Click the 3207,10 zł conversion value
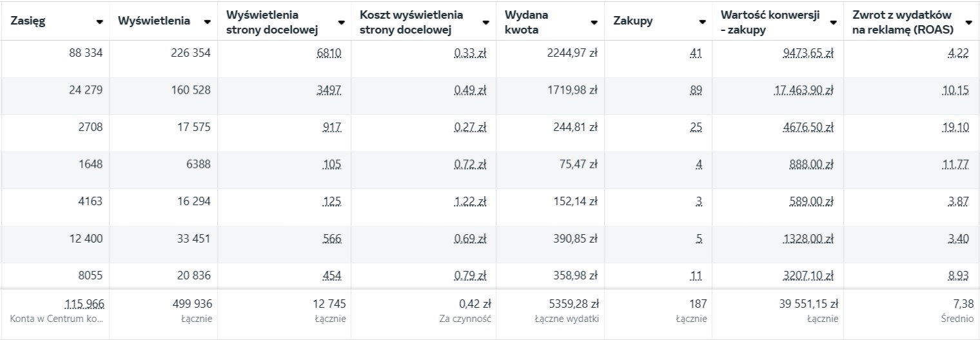This screenshot has width=980, height=340. tap(807, 275)
